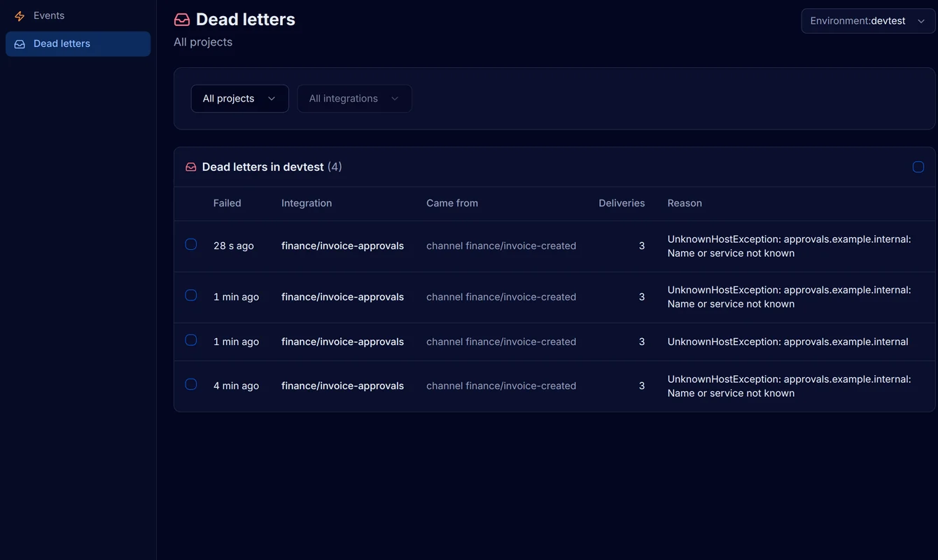Click the Came from column header
This screenshot has width=938, height=560.
coord(452,203)
